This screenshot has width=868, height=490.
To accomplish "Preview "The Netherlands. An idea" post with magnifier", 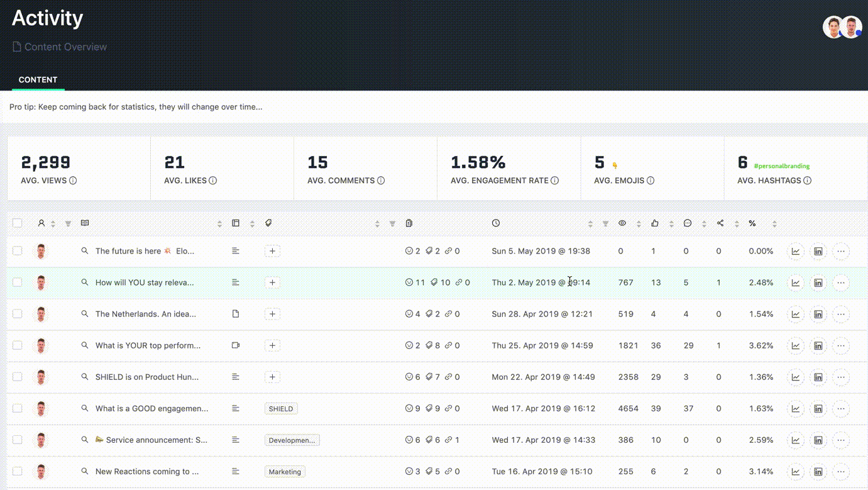I will click(x=84, y=313).
